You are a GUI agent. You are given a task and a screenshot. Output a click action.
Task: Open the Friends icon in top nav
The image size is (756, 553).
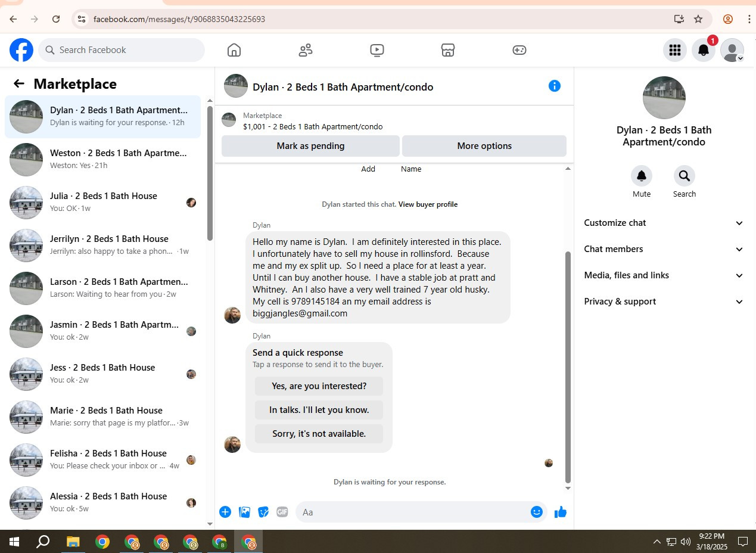(306, 50)
